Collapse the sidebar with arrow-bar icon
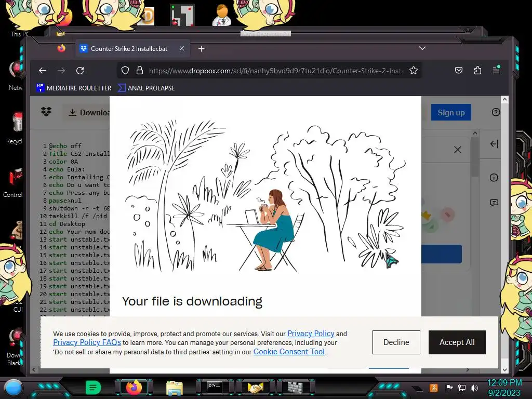532x399 pixels. 494,144
